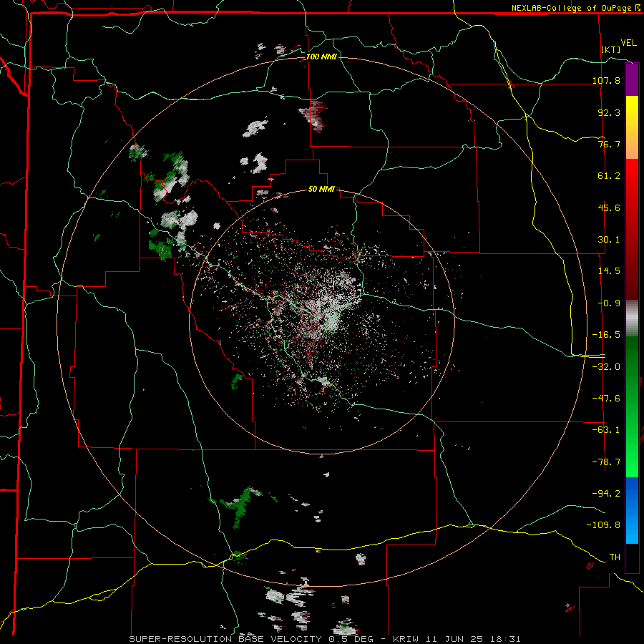Viewport: 644px width, 644px height.
Task: Select the -32.0 scale value
Action: (x=606, y=367)
